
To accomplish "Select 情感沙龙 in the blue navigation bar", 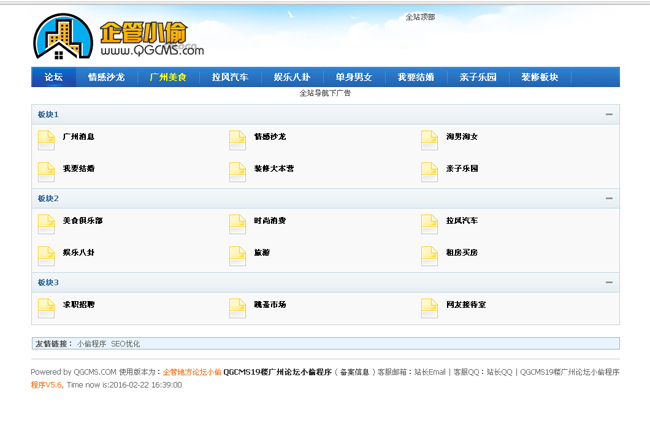I will tap(107, 77).
